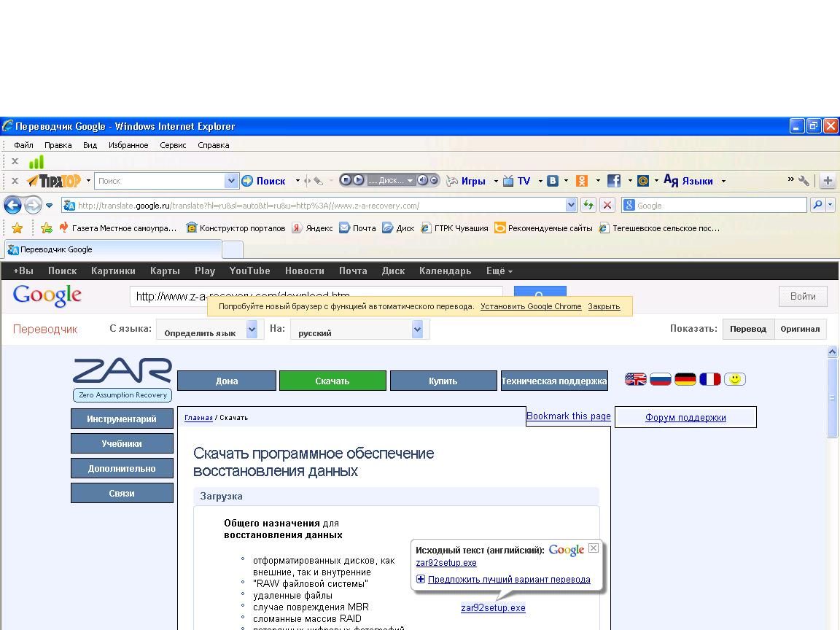Show the original page with Оригинал toggle

click(800, 329)
